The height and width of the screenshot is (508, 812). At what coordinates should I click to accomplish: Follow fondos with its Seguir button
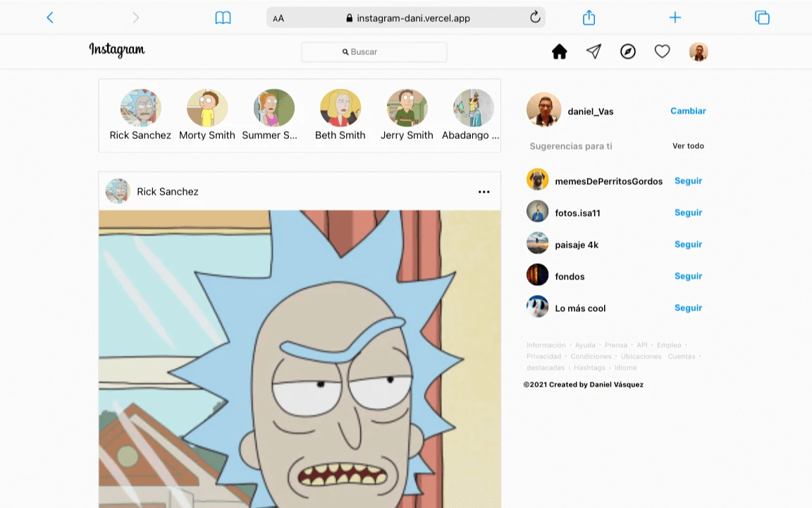point(687,276)
